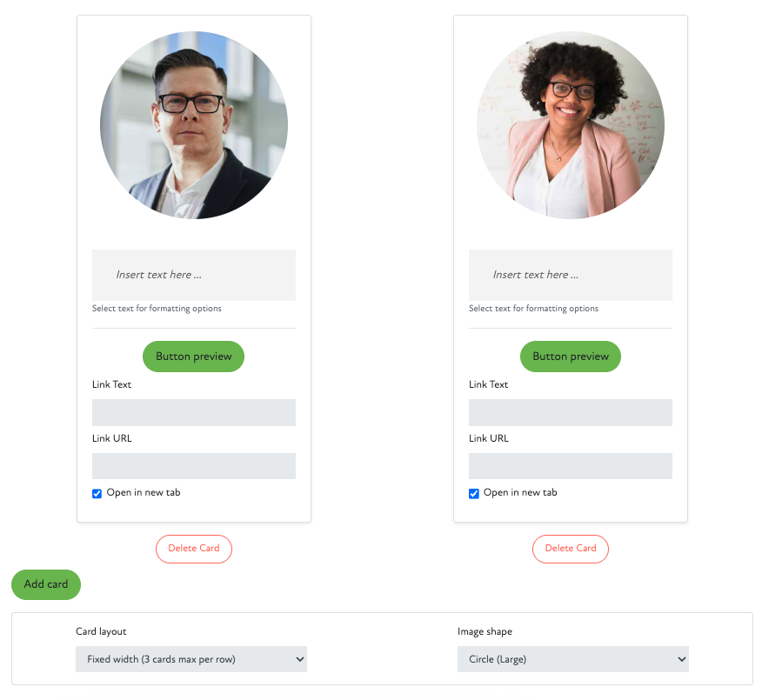Click Button preview on the second card
The width and height of the screenshot is (762, 700).
[571, 357]
